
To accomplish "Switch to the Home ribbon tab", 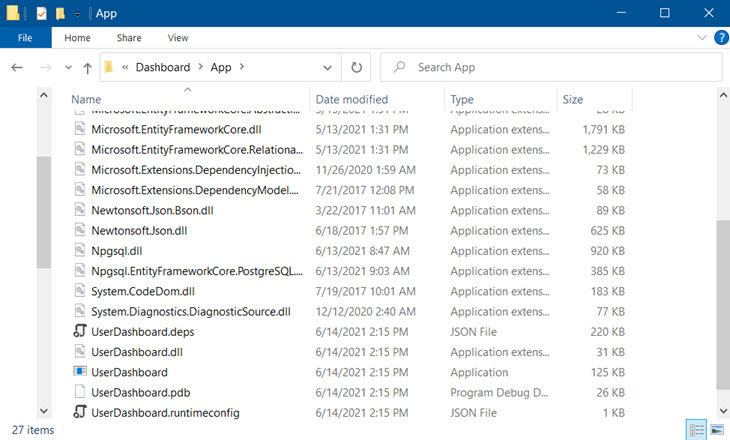I will 77,38.
